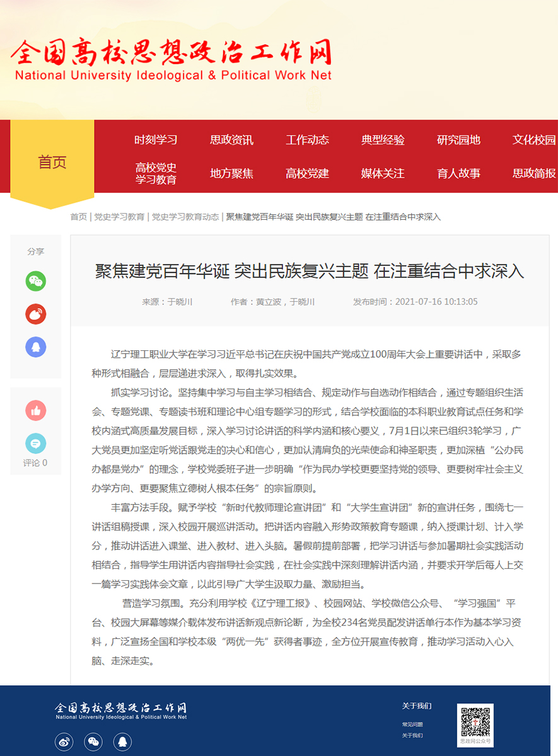The image size is (558, 756).
Task: Open the footer Weibo icon
Action: click(x=64, y=742)
